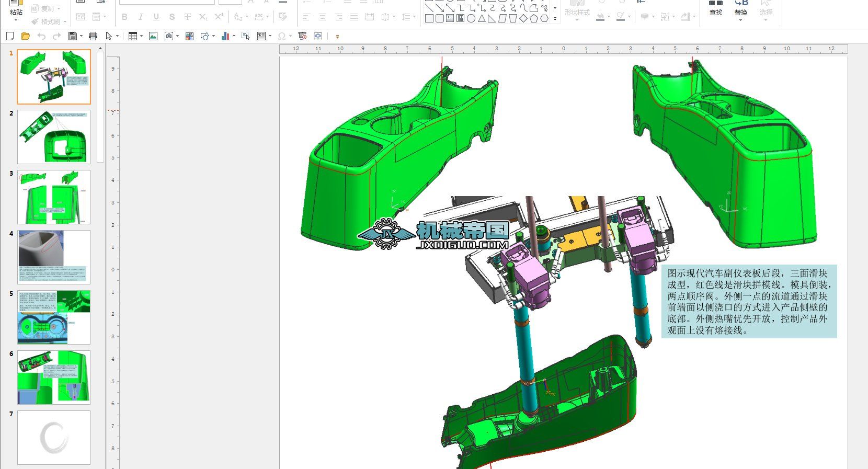Viewport: 868px width, 469px height.
Task: Open the quick toolbar customize arrow
Action: (337, 37)
